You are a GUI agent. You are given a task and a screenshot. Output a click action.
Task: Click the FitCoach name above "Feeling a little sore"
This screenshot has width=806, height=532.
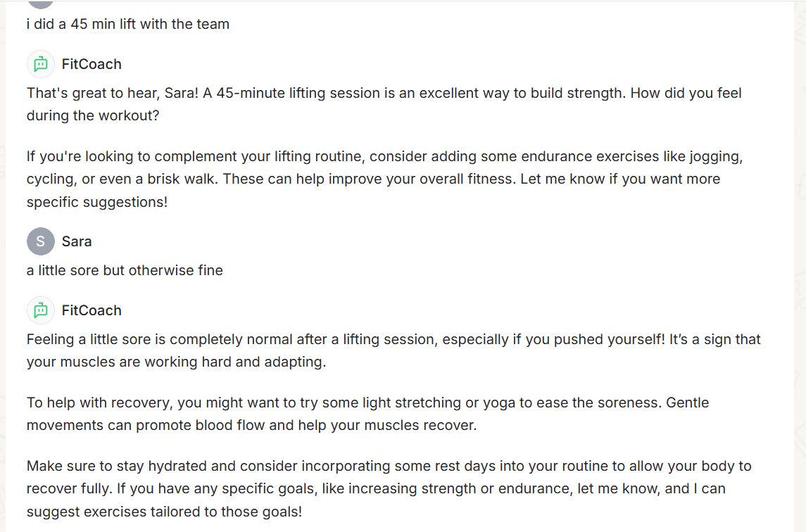click(92, 310)
